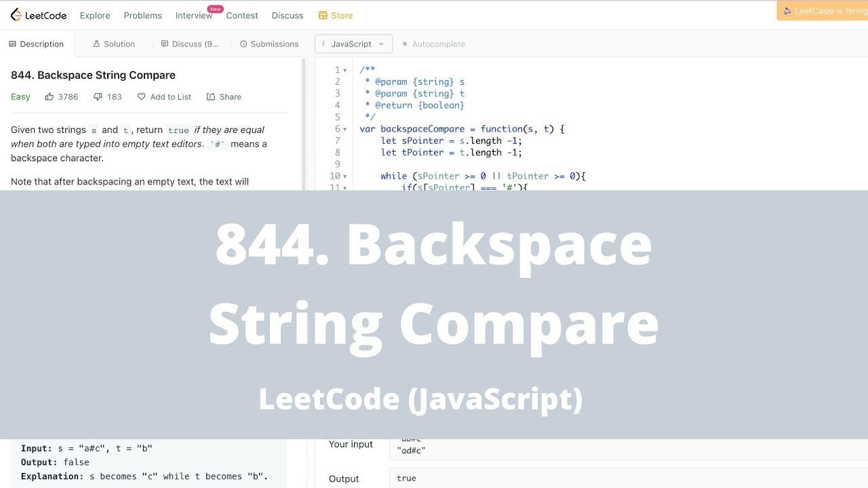The image size is (868, 488).
Task: Click the 'Output: false' example line
Action: click(55, 462)
